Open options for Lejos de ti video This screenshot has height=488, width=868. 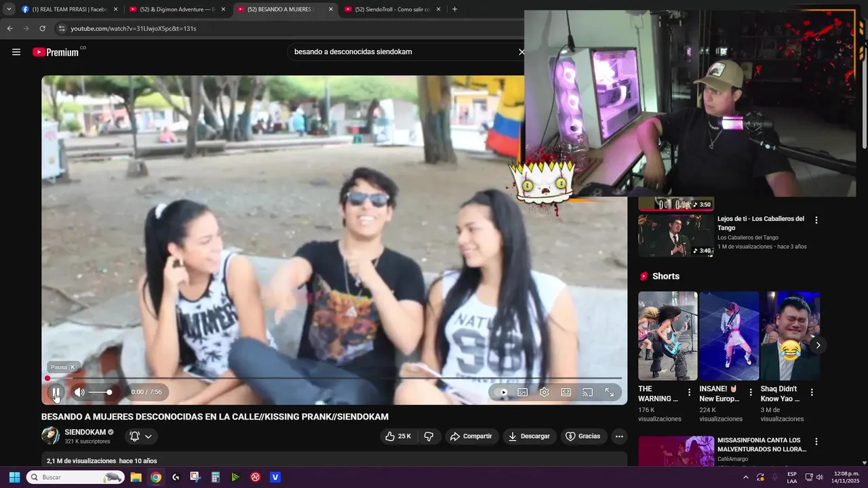pyautogui.click(x=816, y=220)
